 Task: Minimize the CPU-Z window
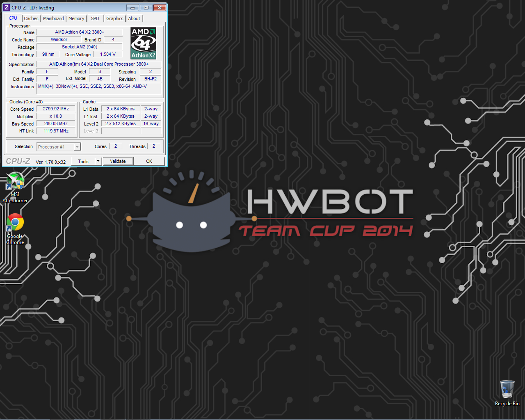[x=132, y=7]
